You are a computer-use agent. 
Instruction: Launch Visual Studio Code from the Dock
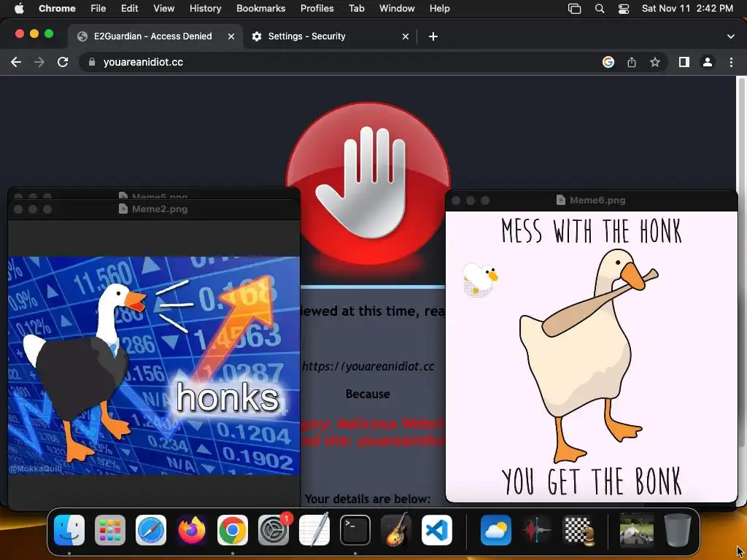tap(437, 530)
